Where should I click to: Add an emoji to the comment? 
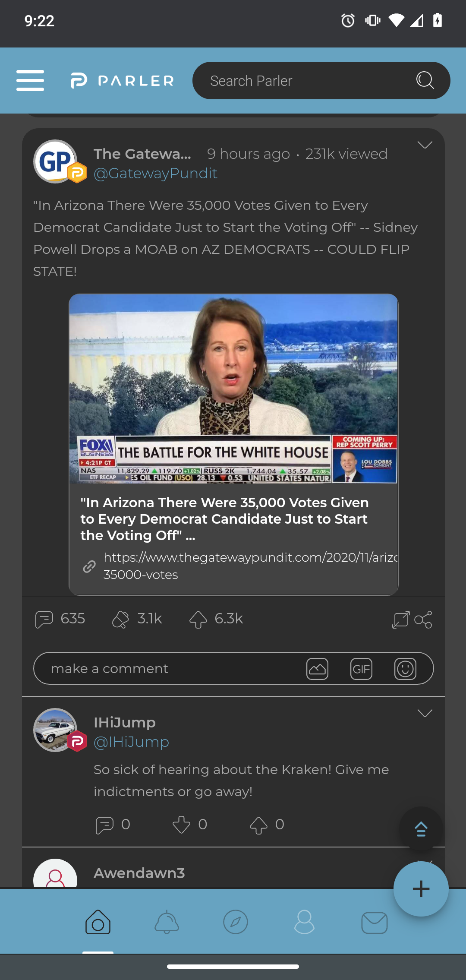tap(405, 668)
